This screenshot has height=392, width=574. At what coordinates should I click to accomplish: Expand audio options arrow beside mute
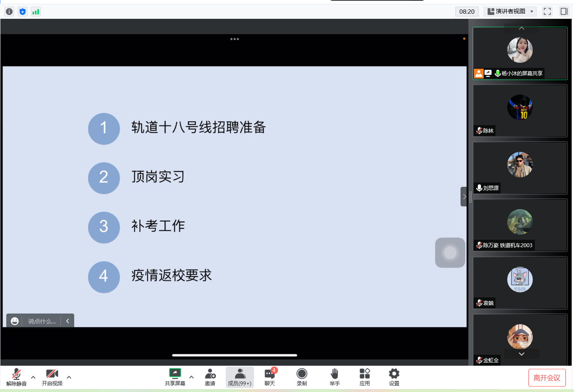pos(33,377)
